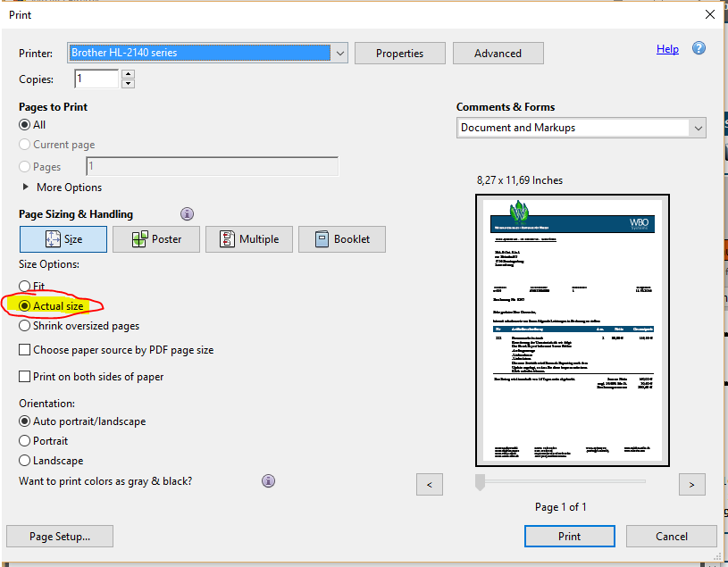
Task: Choose the Booklet printing option
Action: (x=341, y=239)
